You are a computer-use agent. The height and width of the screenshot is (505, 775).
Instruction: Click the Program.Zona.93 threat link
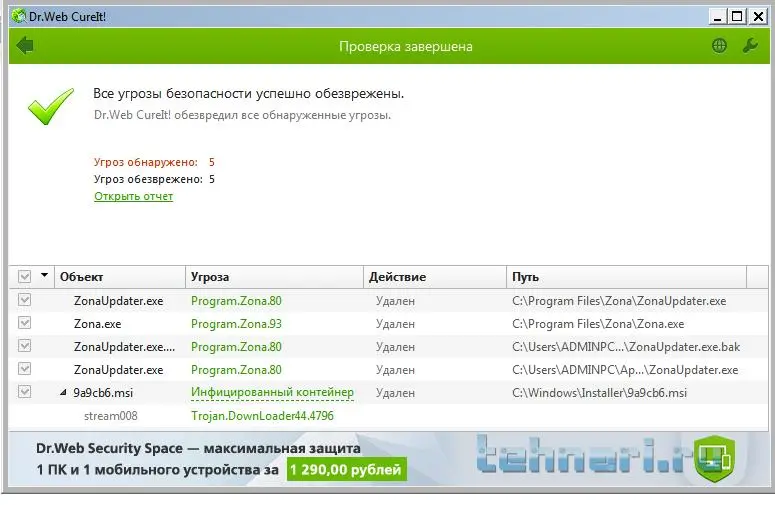236,324
